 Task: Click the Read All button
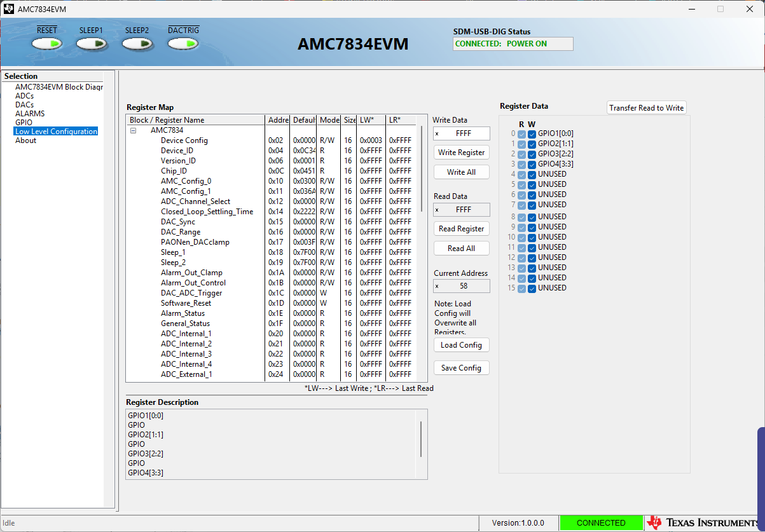pos(462,249)
